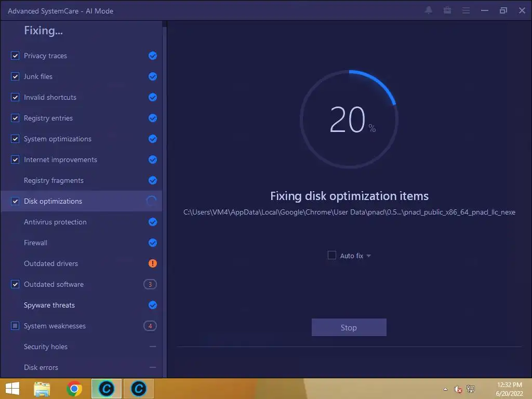
Task: Open the Windows Start button
Action: [x=12, y=389]
